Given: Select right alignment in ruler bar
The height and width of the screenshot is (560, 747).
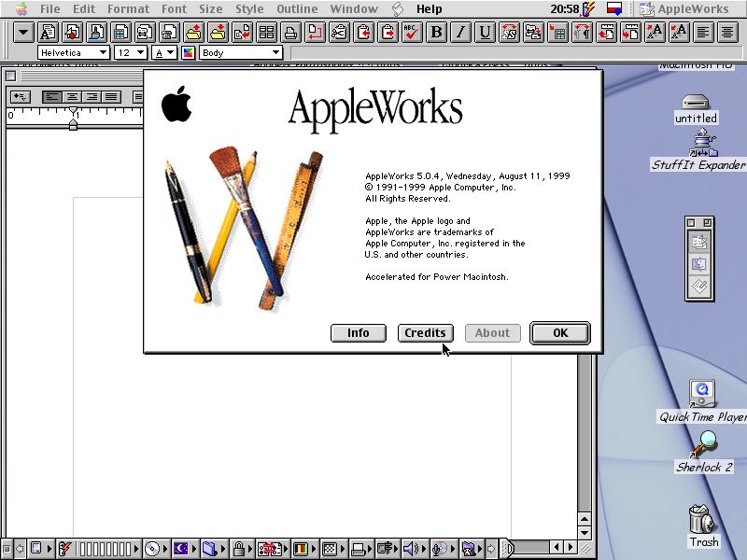Looking at the screenshot, I should pyautogui.click(x=92, y=97).
